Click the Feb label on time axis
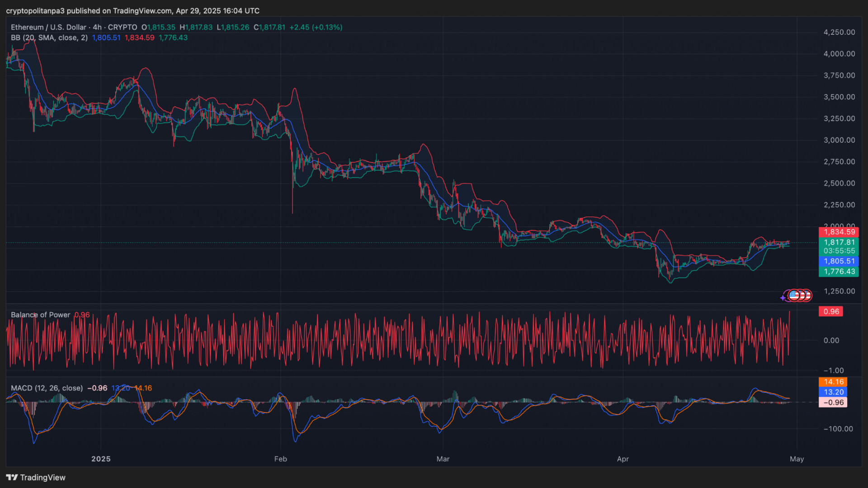The image size is (868, 488). coord(280,459)
